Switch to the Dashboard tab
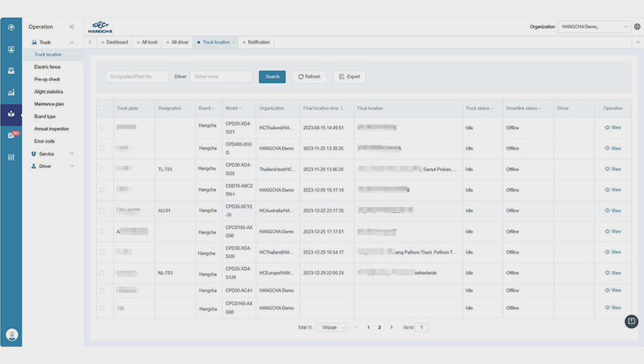This screenshot has height=364, width=644. coord(115,42)
